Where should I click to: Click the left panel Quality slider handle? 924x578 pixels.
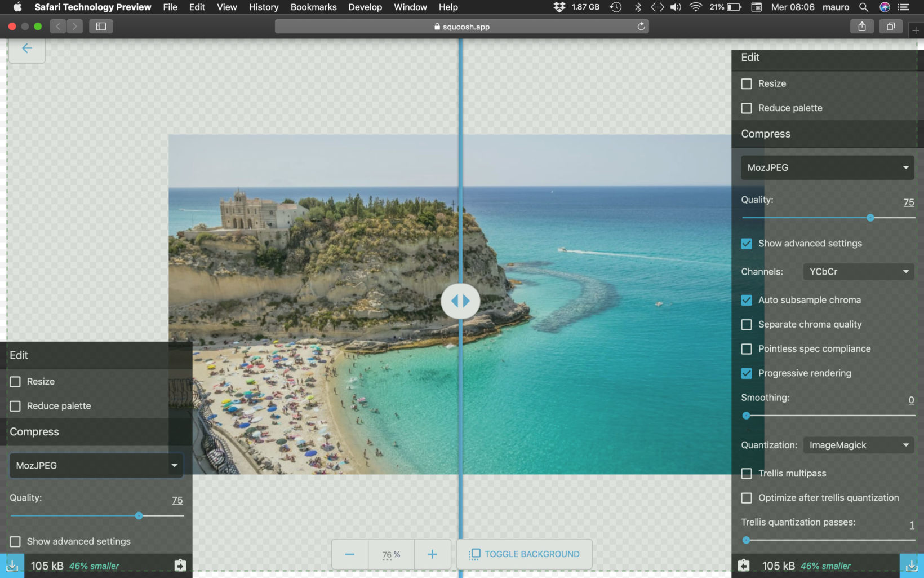tap(139, 516)
